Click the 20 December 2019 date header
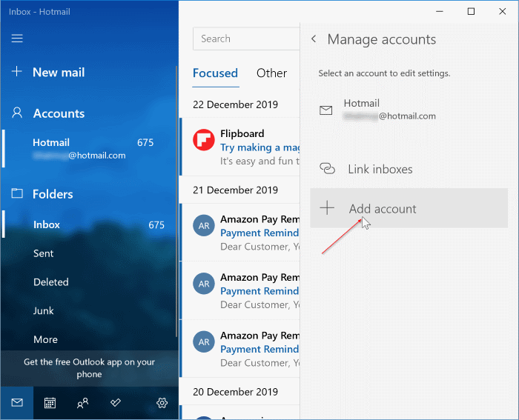The height and width of the screenshot is (420, 519). (x=235, y=392)
